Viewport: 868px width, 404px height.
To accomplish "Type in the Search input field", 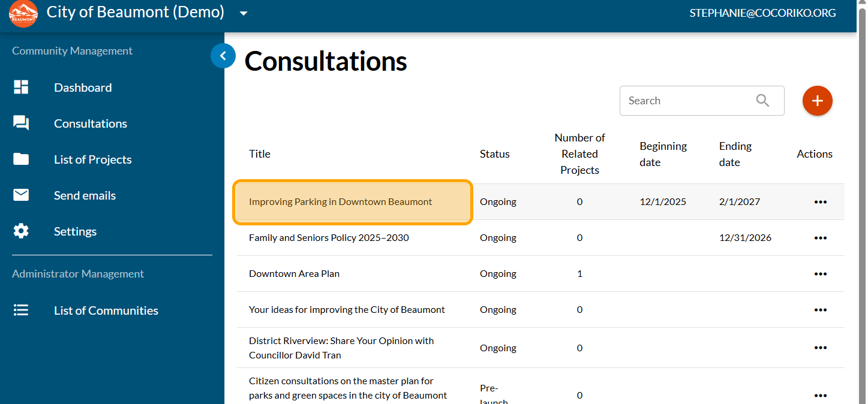I will coord(687,101).
